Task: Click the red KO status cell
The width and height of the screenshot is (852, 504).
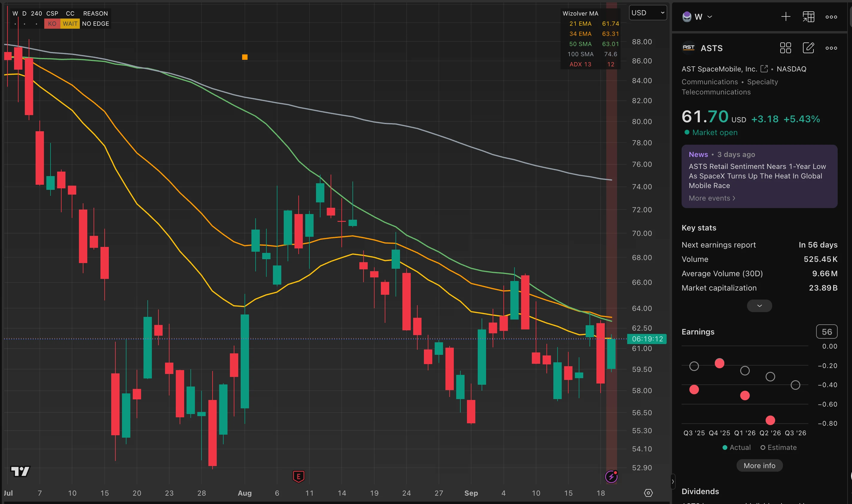Action: [52, 24]
